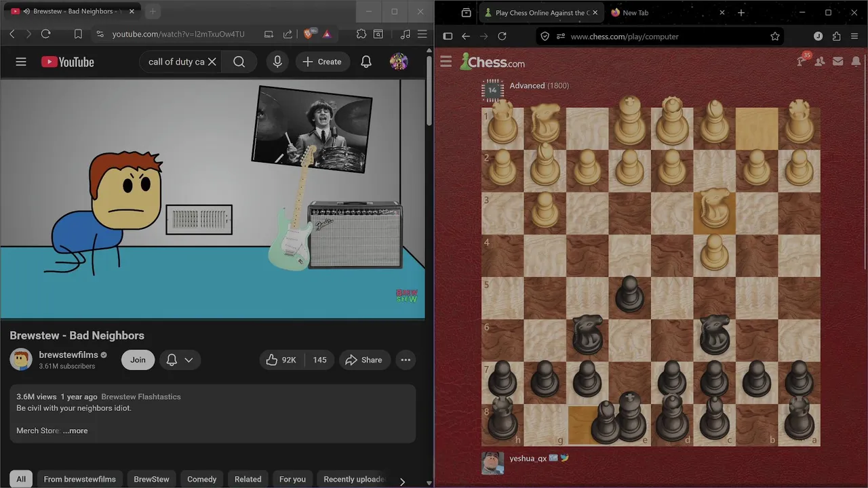Open Brave extensions puzzle icon

pyautogui.click(x=361, y=34)
